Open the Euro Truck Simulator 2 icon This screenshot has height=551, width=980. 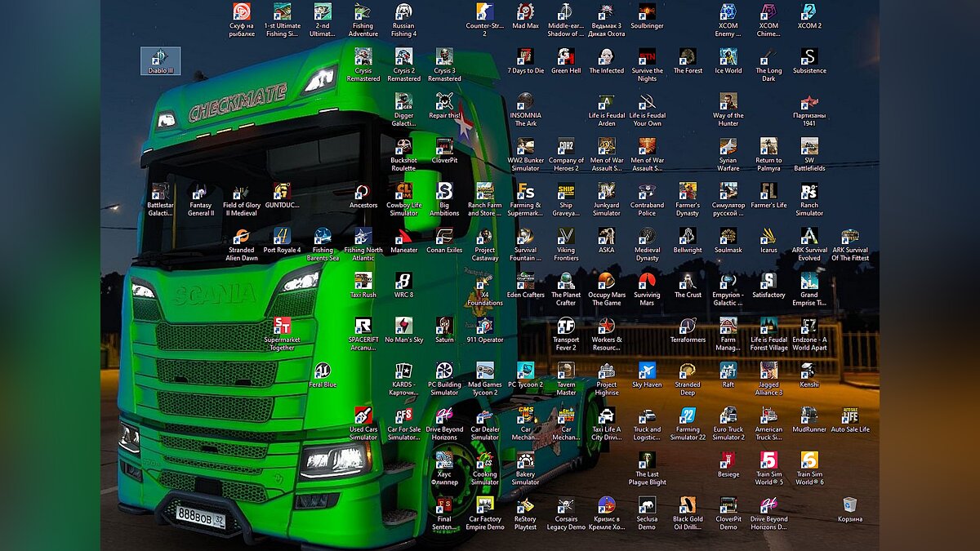click(x=728, y=424)
